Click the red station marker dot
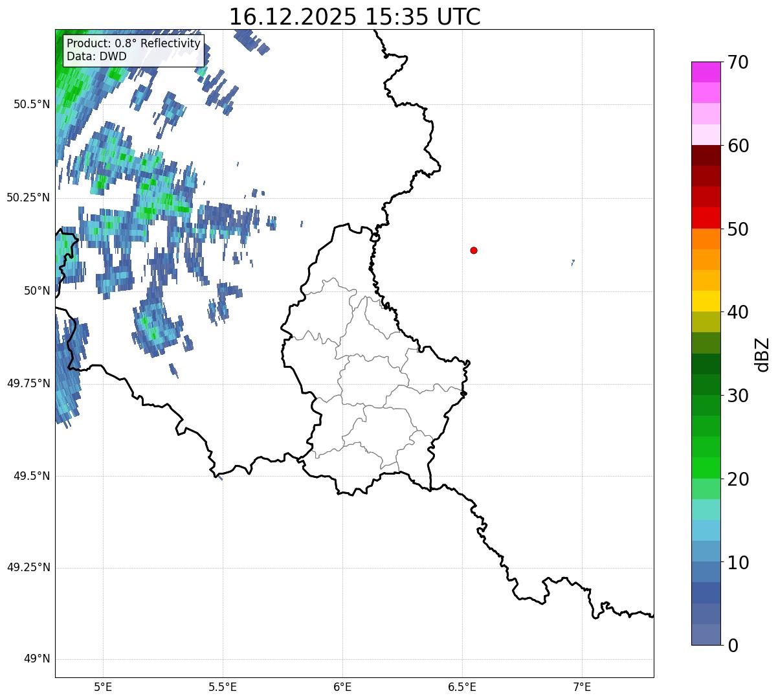778x700 pixels. [474, 250]
